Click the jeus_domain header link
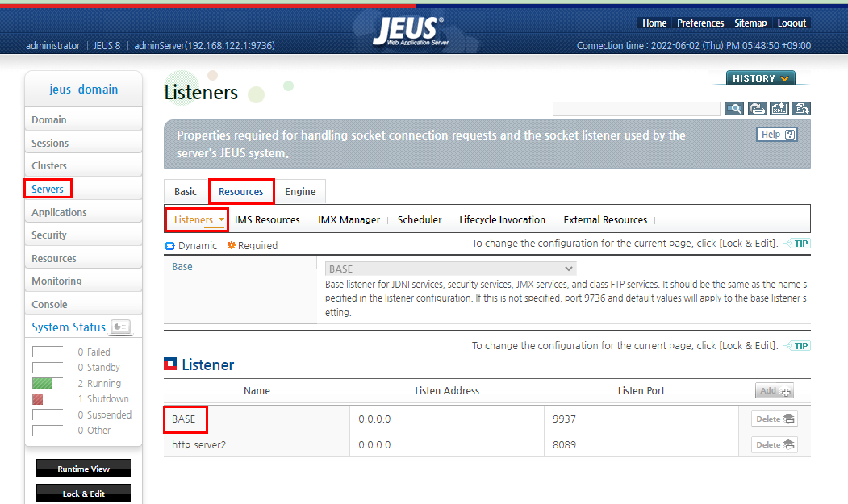The width and height of the screenshot is (848, 504). (x=84, y=90)
